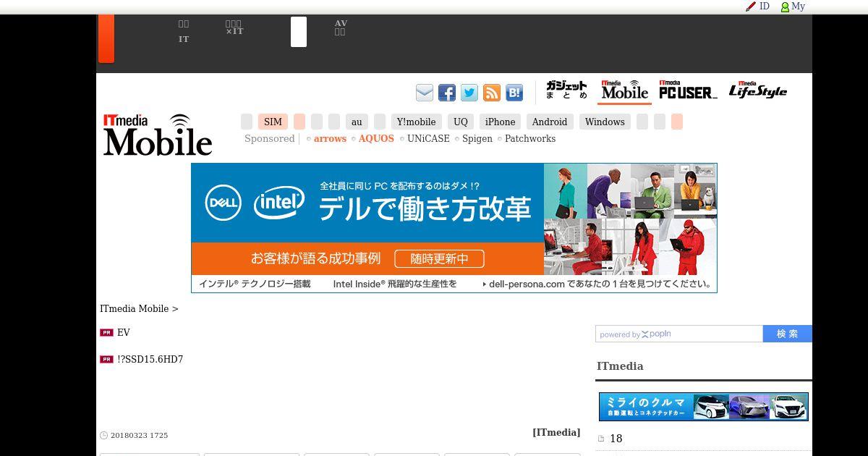This screenshot has height=456, width=868.
Task: Click the [ITmedia] source link
Action: [556, 432]
